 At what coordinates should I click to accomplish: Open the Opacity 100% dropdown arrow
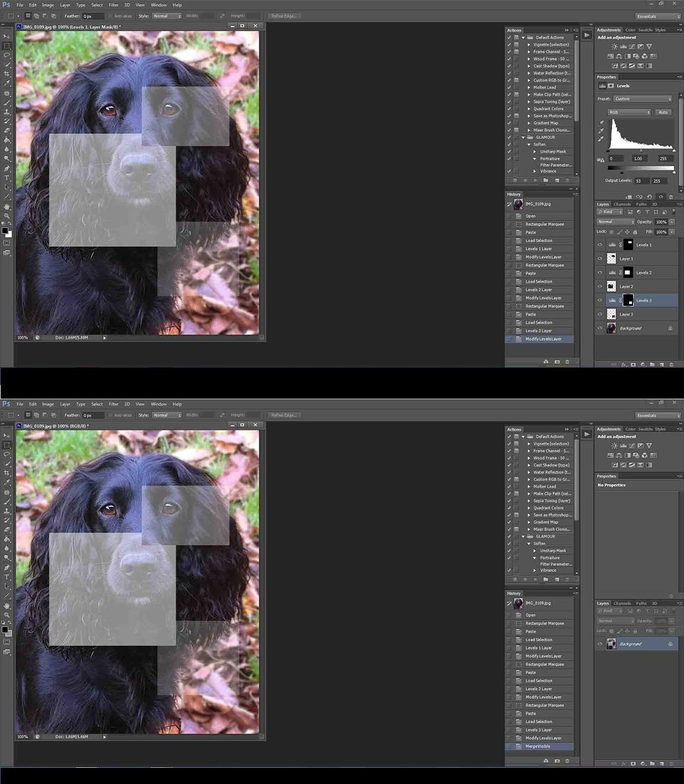[x=672, y=222]
